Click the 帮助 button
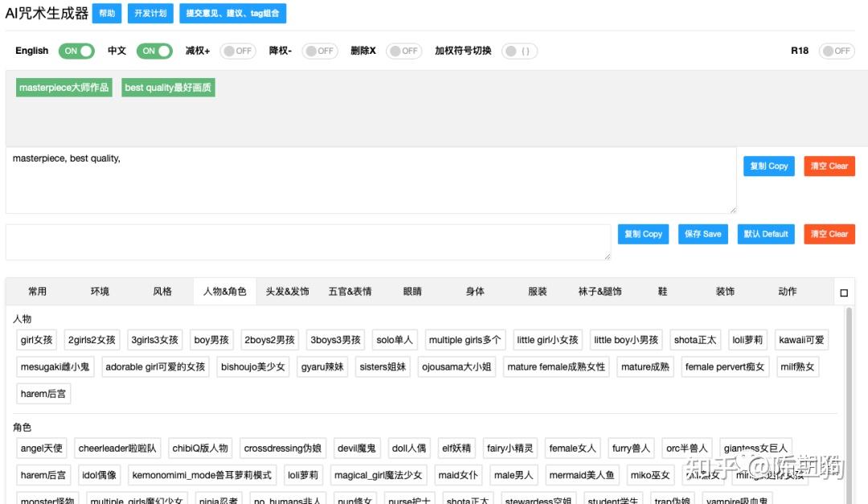868x504 pixels. pos(107,13)
